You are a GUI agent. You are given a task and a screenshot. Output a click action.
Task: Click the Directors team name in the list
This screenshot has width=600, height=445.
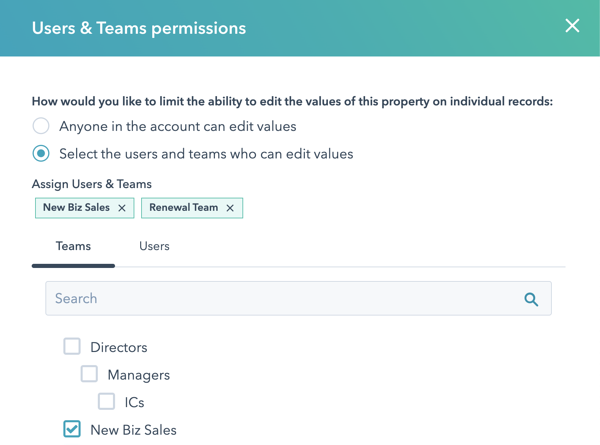118,348
